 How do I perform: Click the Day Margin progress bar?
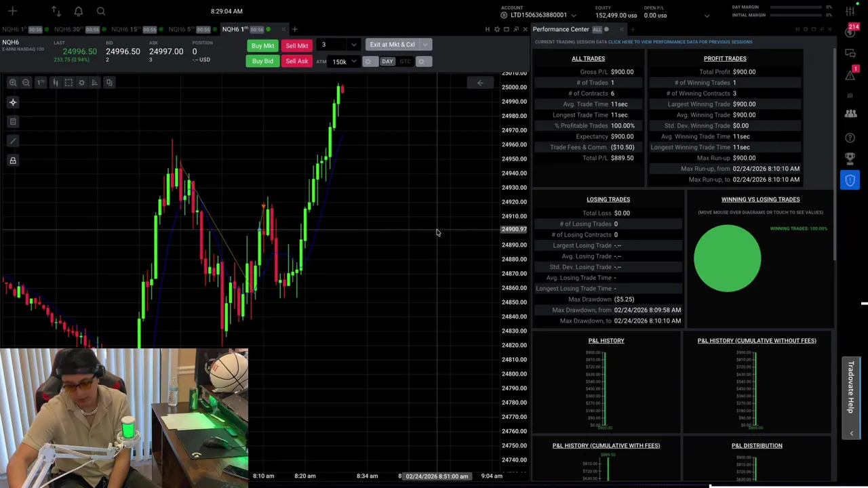797,7
